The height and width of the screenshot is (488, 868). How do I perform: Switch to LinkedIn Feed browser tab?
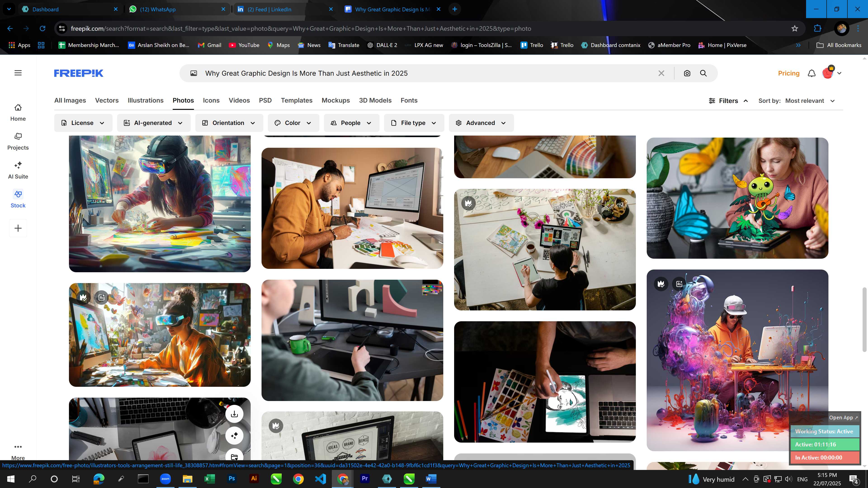285,9
